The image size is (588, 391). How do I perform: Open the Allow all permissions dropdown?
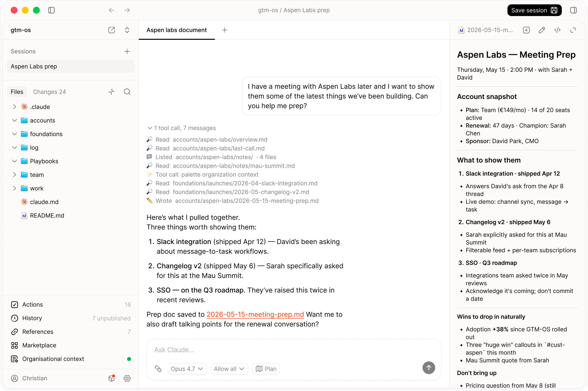[x=229, y=368]
